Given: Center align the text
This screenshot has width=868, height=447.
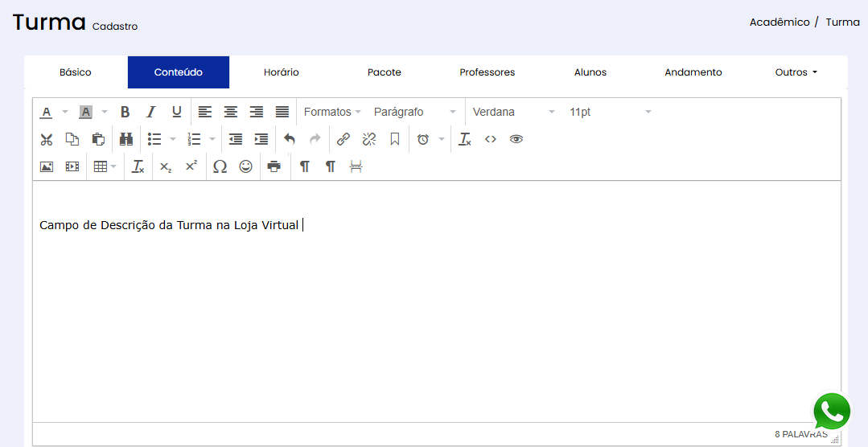Looking at the screenshot, I should [x=231, y=113].
